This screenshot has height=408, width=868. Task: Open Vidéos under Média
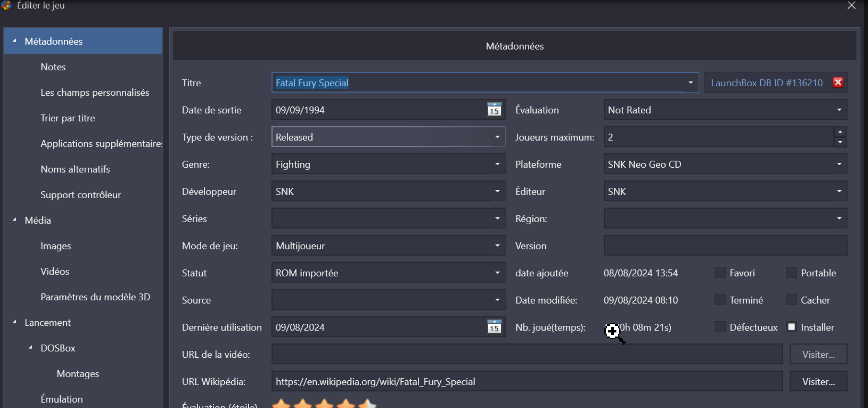click(55, 271)
